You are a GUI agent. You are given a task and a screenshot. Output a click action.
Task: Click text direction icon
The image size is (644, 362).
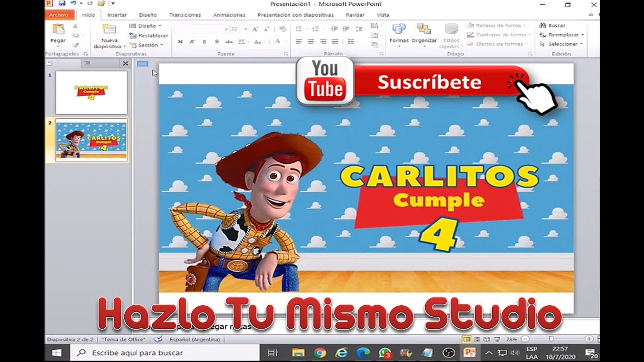coord(375,26)
